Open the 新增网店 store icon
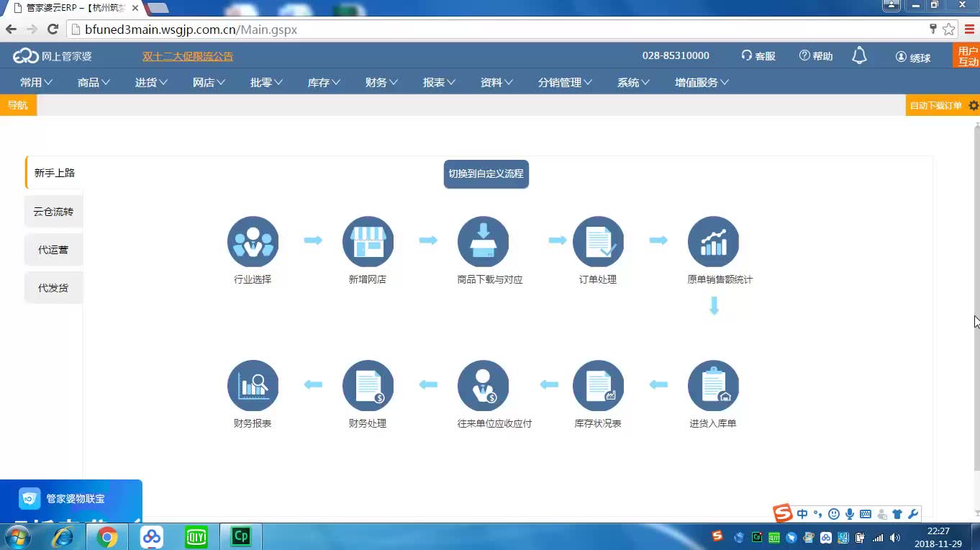Image resolution: width=980 pixels, height=550 pixels. (368, 242)
